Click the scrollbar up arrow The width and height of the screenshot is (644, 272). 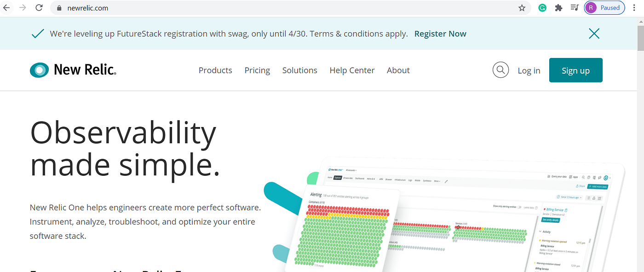pyautogui.click(x=640, y=21)
